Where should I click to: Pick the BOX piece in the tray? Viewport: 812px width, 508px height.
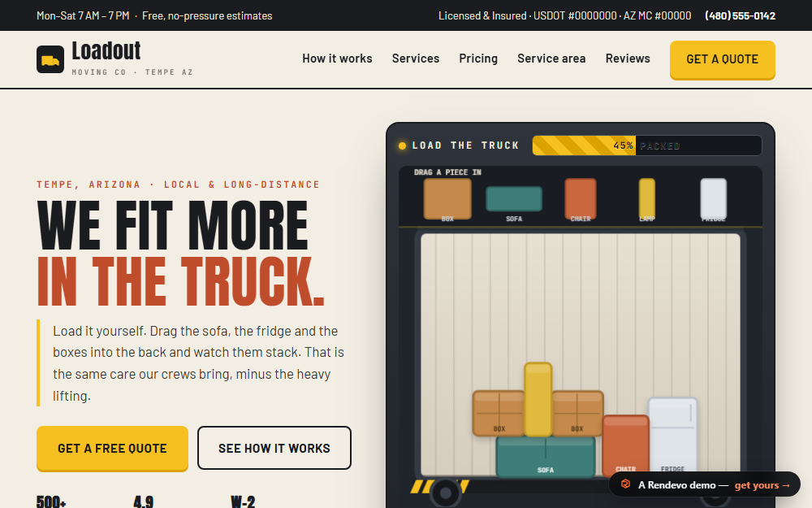pos(447,199)
